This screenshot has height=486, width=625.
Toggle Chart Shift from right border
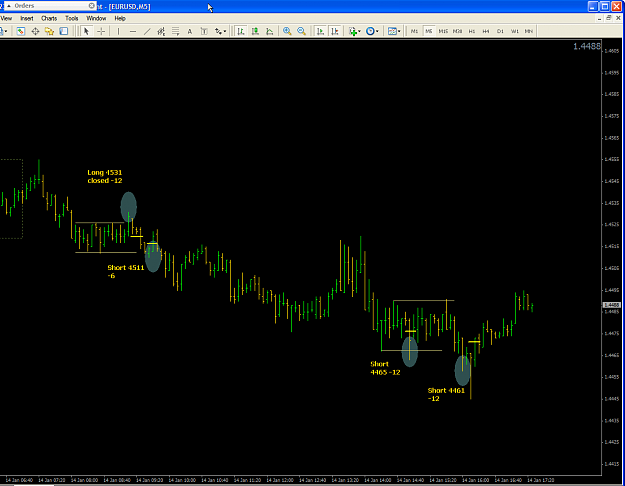(335, 31)
